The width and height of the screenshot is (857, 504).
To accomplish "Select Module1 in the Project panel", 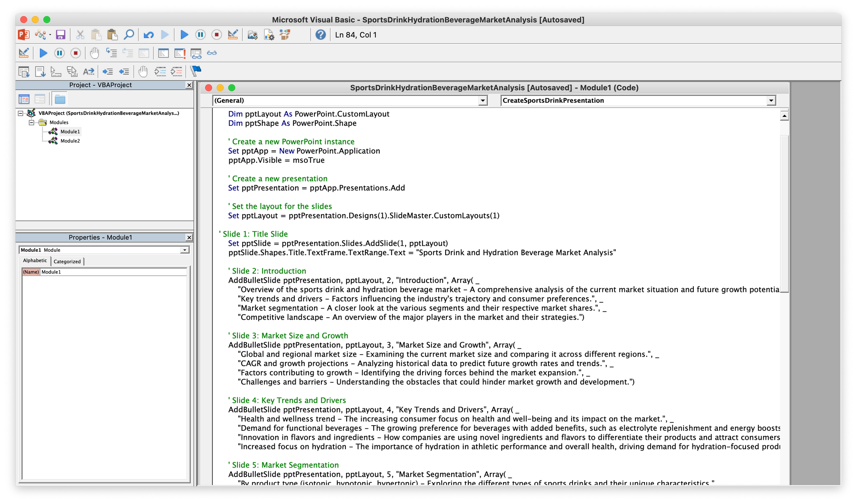I will 68,131.
